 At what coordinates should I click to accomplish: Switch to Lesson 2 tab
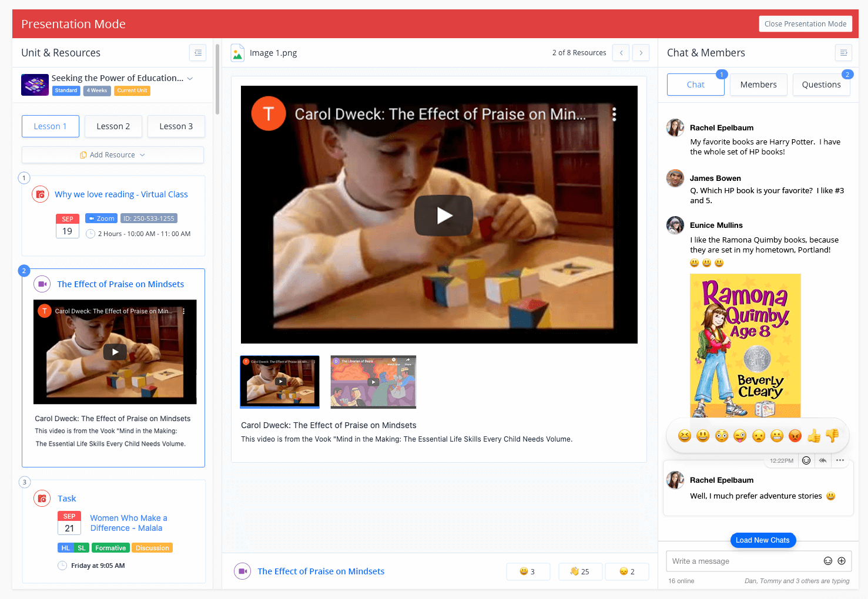(x=113, y=126)
